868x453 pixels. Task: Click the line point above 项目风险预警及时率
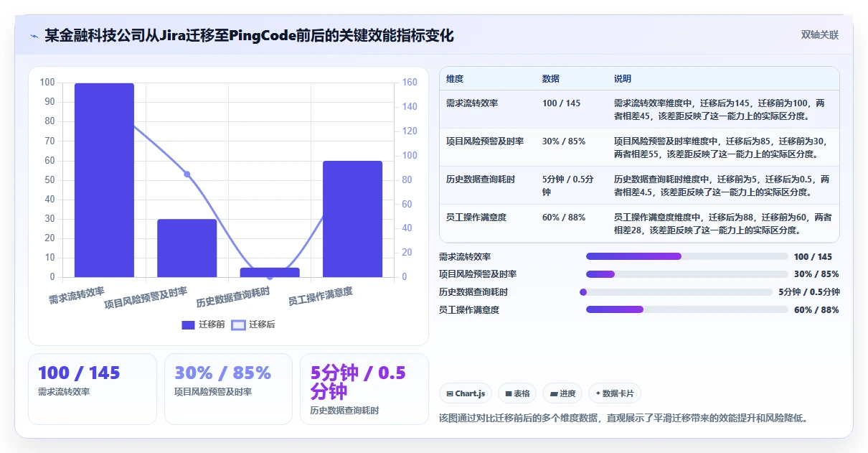[187, 174]
